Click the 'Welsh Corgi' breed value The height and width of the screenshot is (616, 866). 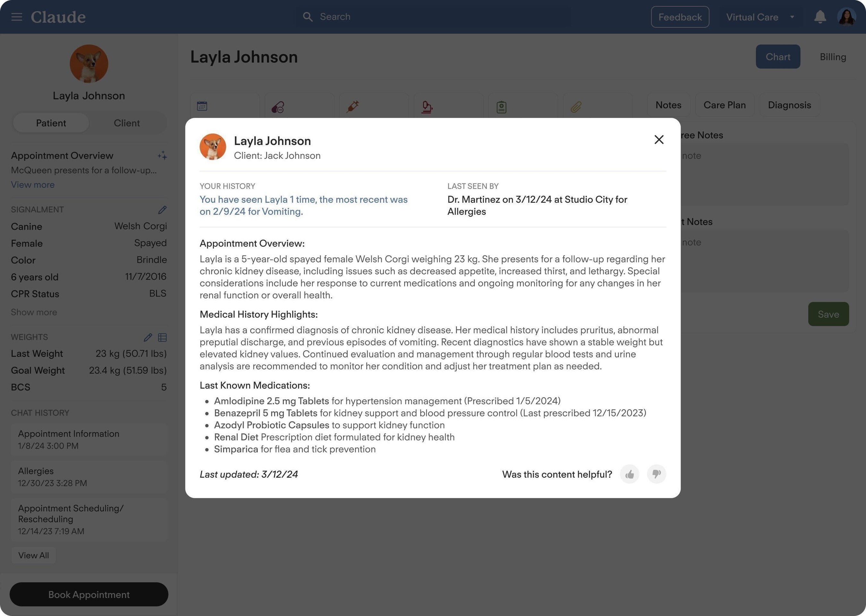tap(141, 226)
